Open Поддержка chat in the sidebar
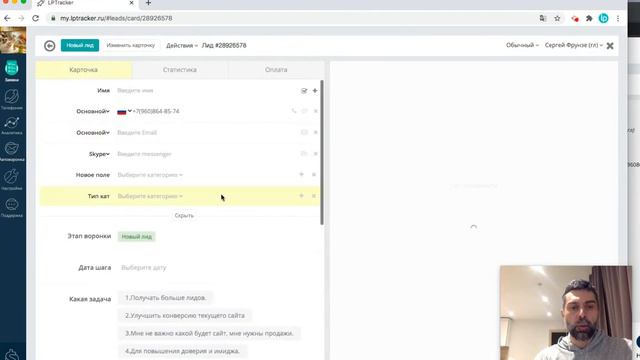Viewport: 640px width, 360px height. [12, 208]
